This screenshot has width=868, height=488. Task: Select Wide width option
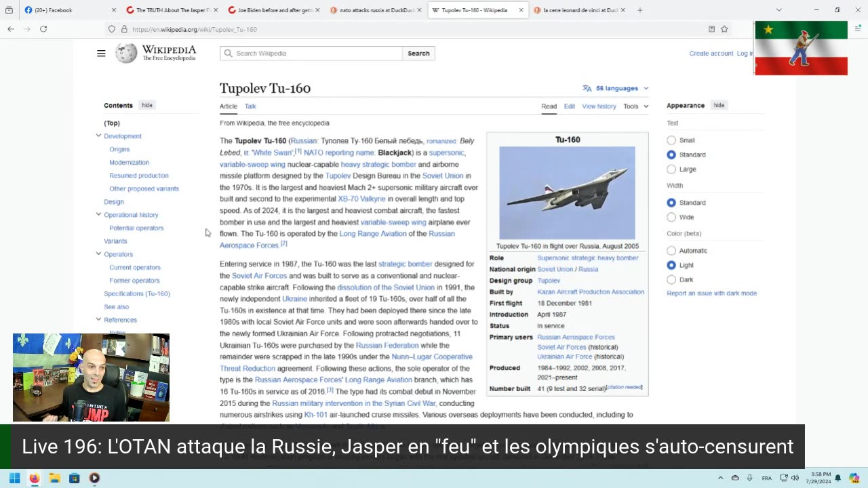[671, 218]
